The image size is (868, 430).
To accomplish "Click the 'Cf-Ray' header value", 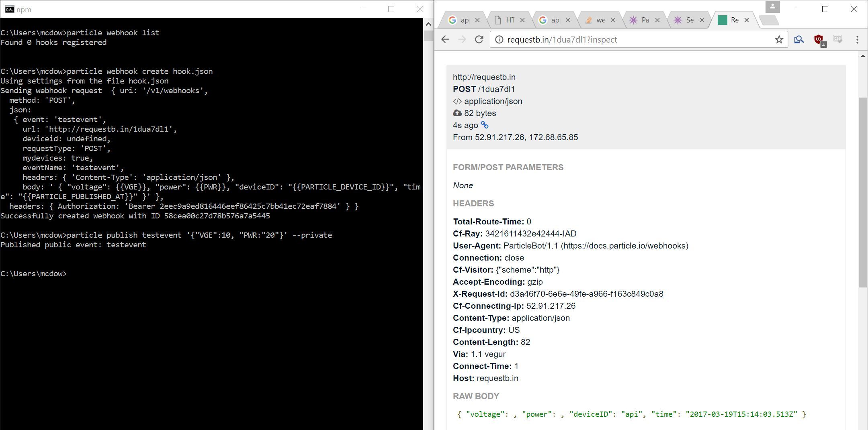I will 530,234.
